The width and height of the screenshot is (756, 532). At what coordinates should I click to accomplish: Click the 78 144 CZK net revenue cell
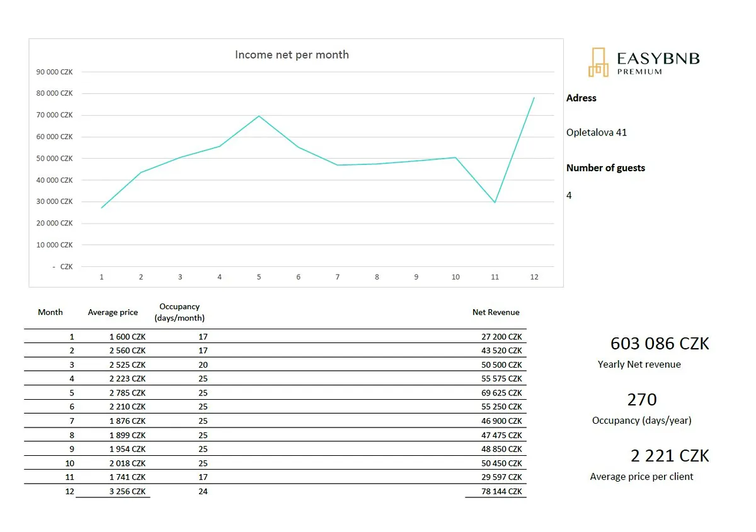point(501,491)
